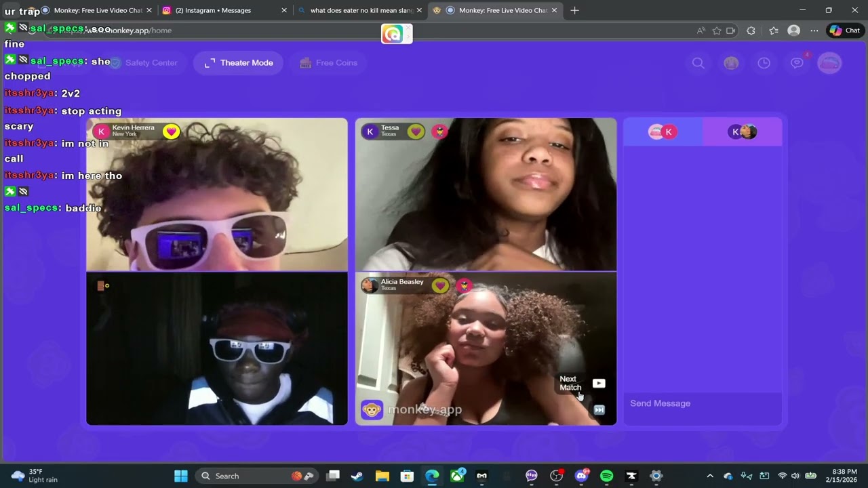
Task: Click the skip-forward icon below Next Match
Action: [x=599, y=409]
